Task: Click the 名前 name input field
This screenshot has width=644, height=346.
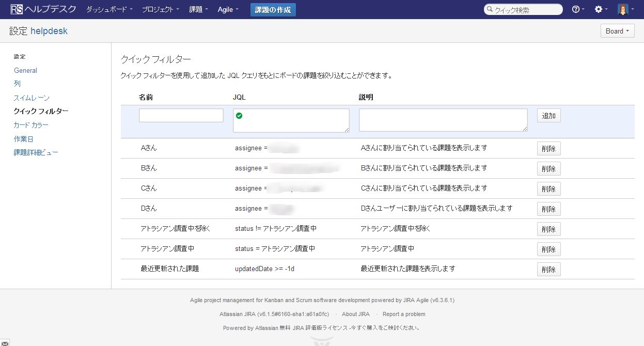Action: pyautogui.click(x=181, y=115)
